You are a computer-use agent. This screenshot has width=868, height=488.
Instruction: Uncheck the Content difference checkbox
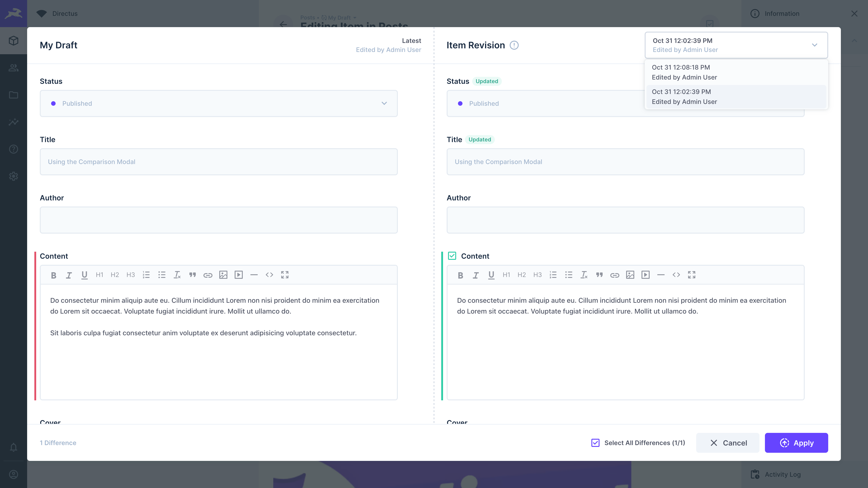452,256
